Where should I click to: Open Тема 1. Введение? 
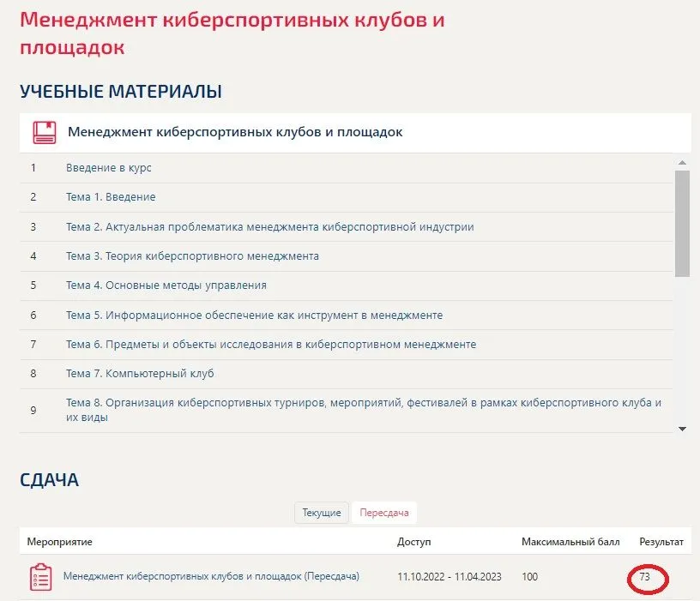tap(111, 197)
